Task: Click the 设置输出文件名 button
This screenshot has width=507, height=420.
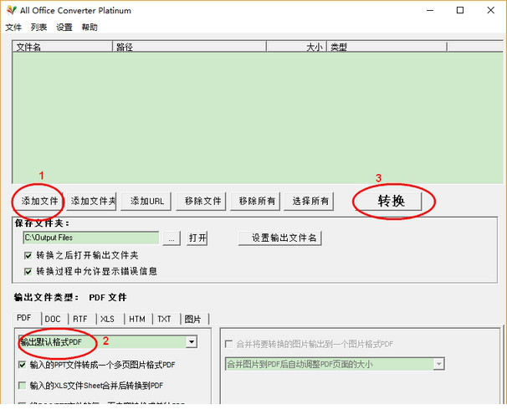Action: (x=280, y=238)
